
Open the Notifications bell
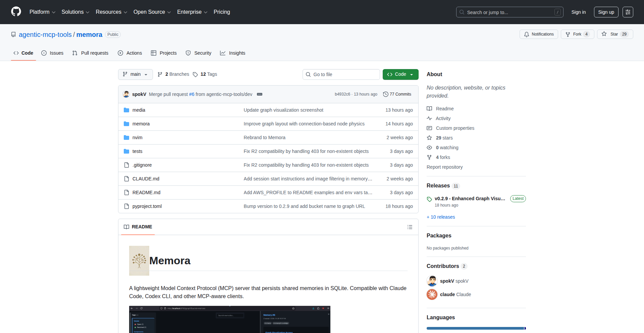coord(527,34)
